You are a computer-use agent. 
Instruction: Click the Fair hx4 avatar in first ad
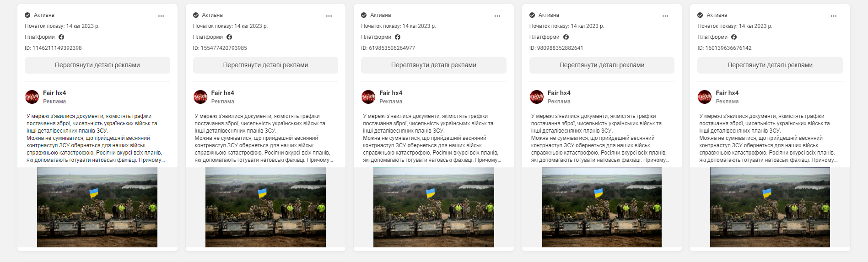(x=32, y=97)
